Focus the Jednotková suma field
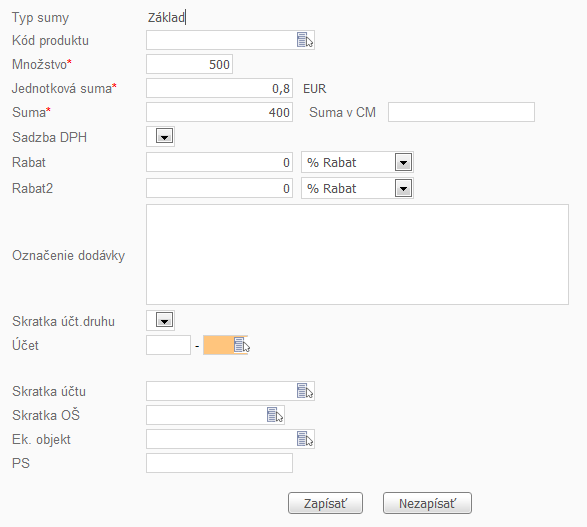This screenshot has width=587, height=527. tap(219, 88)
